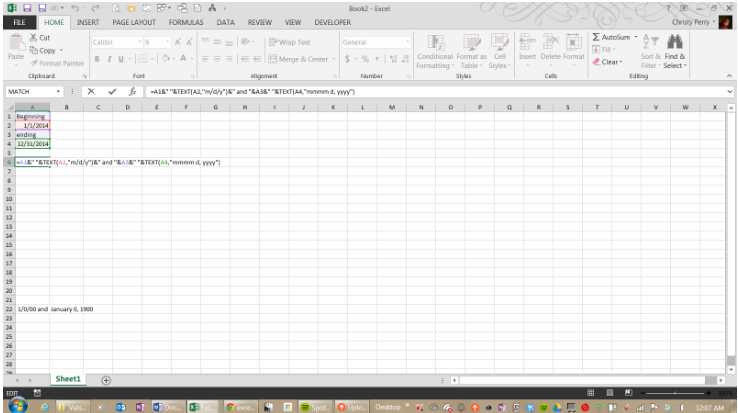Switch to the DEVELOPER tab
Image resolution: width=738 pixels, height=413 pixels.
tap(332, 22)
